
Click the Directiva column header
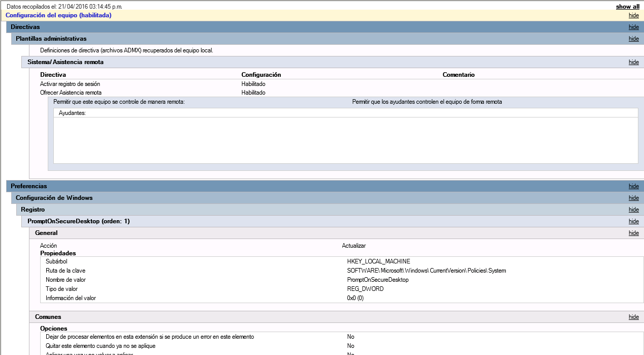[53, 75]
